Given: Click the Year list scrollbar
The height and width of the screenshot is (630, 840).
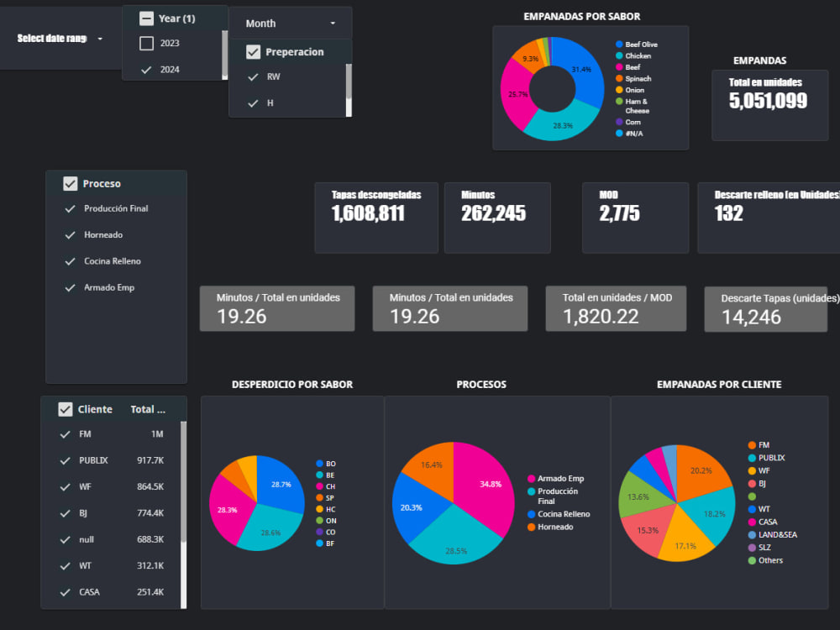Looking at the screenshot, I should 224,55.
